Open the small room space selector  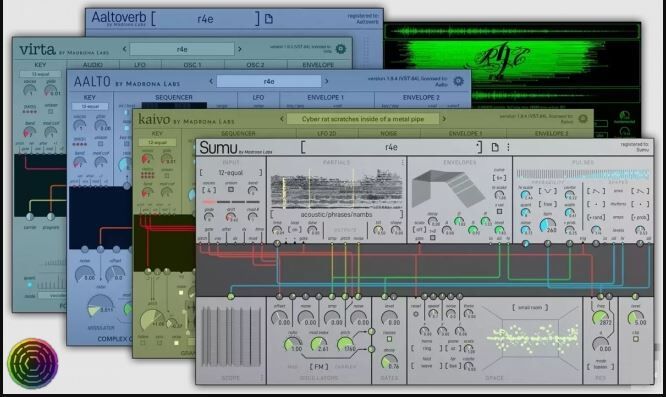[530, 307]
